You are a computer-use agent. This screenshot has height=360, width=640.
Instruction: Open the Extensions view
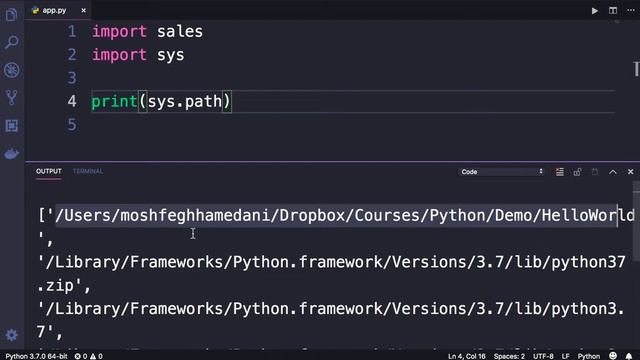point(11,126)
